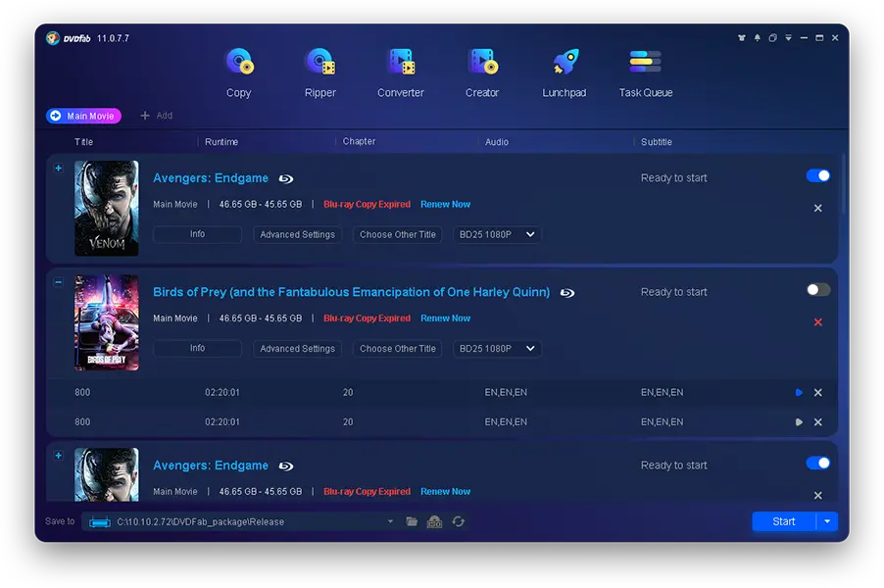The width and height of the screenshot is (884, 588).
Task: Click the Blu-ray disc icon beside first Avengers: Endgame
Action: point(286,178)
